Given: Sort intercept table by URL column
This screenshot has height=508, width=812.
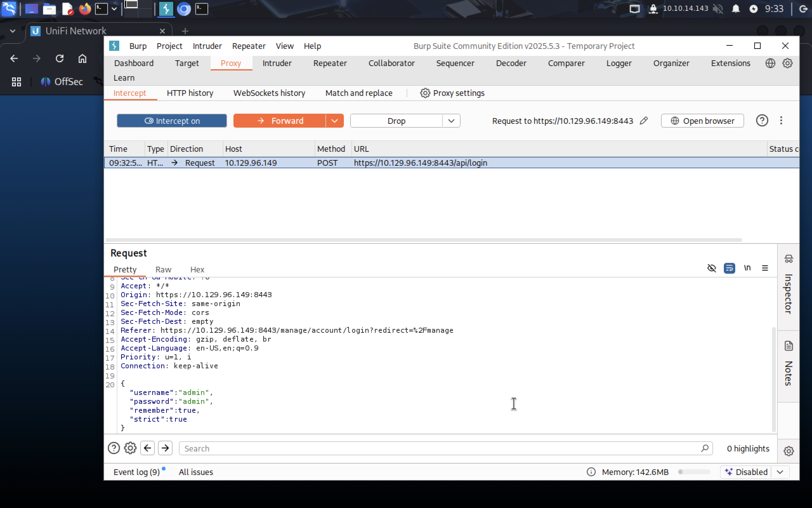Looking at the screenshot, I should point(559,149).
